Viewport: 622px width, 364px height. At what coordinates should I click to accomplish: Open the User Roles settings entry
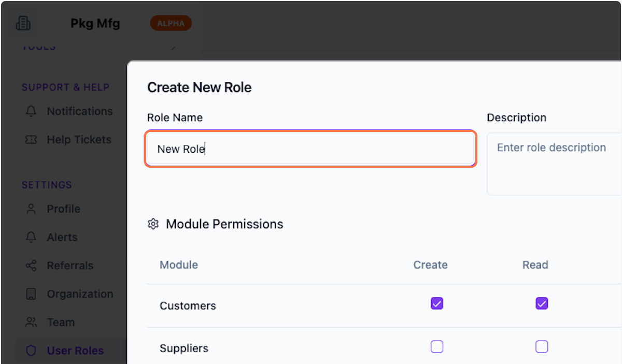click(x=75, y=351)
